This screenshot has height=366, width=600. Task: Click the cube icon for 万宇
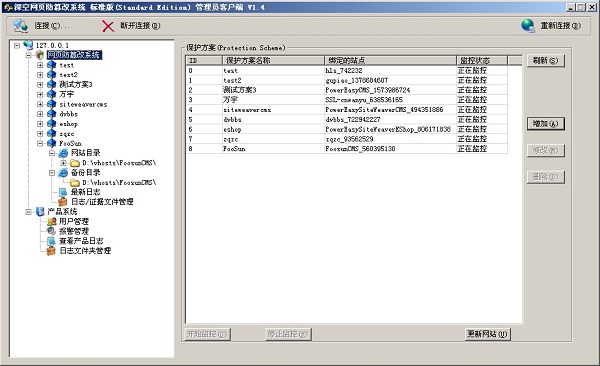51,94
